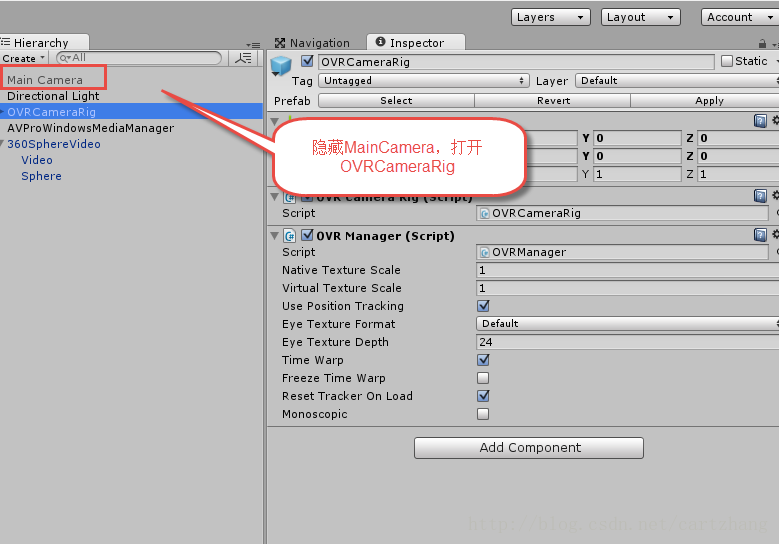Click the Y scale field with value 1

pos(637,174)
